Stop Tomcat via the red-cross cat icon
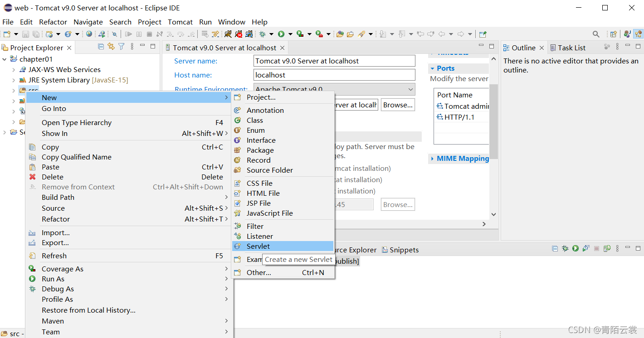 pyautogui.click(x=239, y=34)
